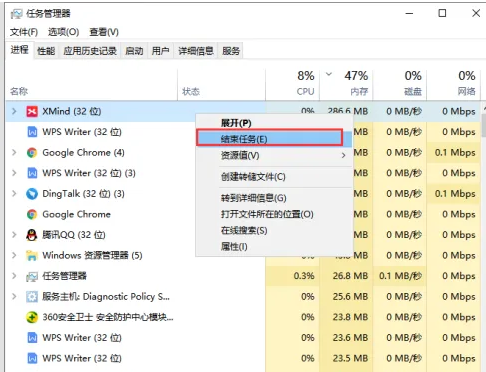Choose 打开文件所在的位置(O) menu entry
The image size is (486, 372).
point(275,214)
